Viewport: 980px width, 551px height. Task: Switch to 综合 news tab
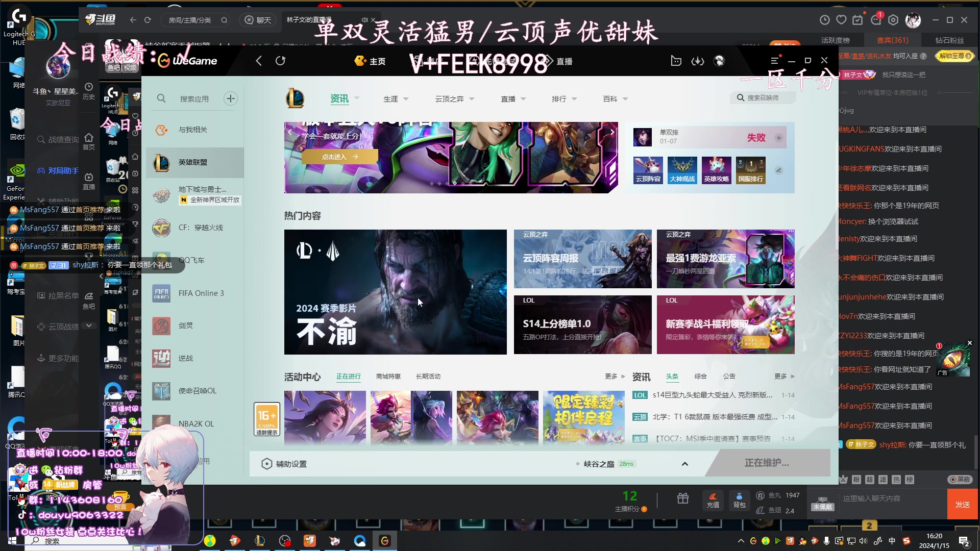[700, 377]
